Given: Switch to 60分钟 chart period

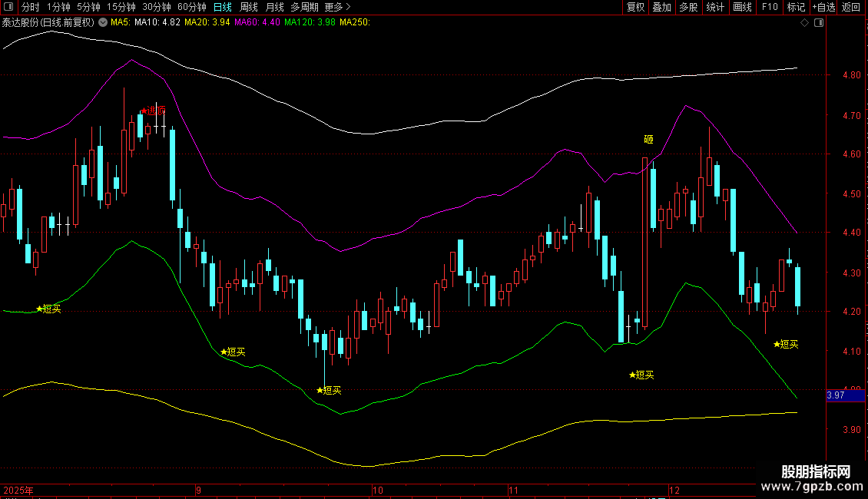Looking at the screenshot, I should click(192, 7).
